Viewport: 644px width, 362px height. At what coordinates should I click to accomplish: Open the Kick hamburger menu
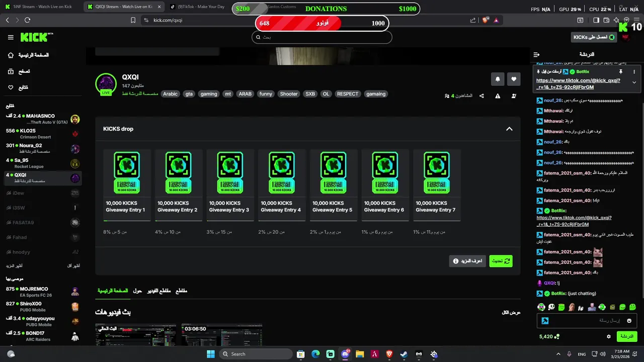click(x=11, y=37)
